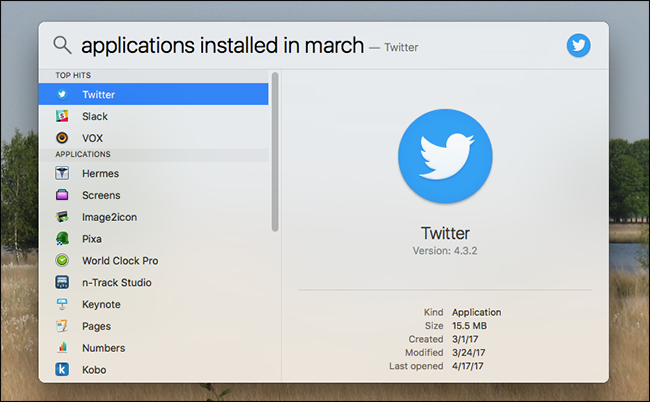Screen dimensions: 650x402
Task: Click the Numbers chart icon
Action: pyautogui.click(x=62, y=347)
